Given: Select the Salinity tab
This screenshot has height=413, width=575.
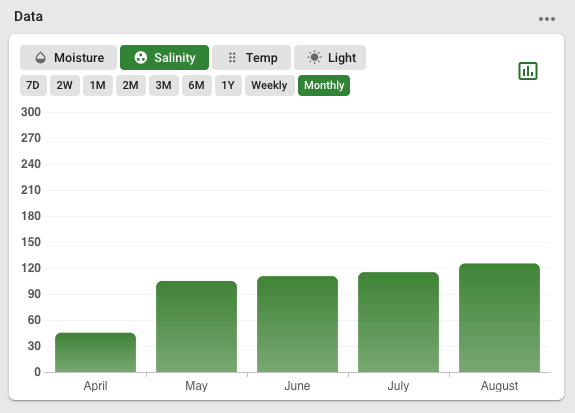Looking at the screenshot, I should 164,58.
